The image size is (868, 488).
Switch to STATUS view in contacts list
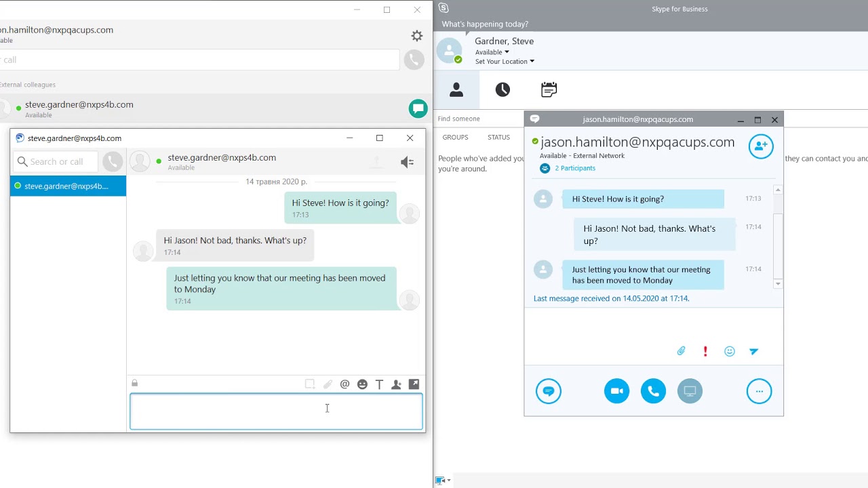[498, 137]
